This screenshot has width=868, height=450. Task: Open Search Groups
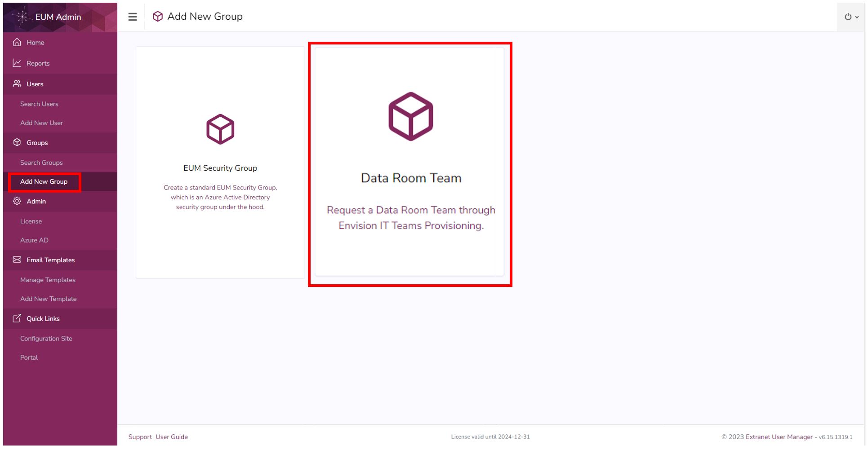41,163
